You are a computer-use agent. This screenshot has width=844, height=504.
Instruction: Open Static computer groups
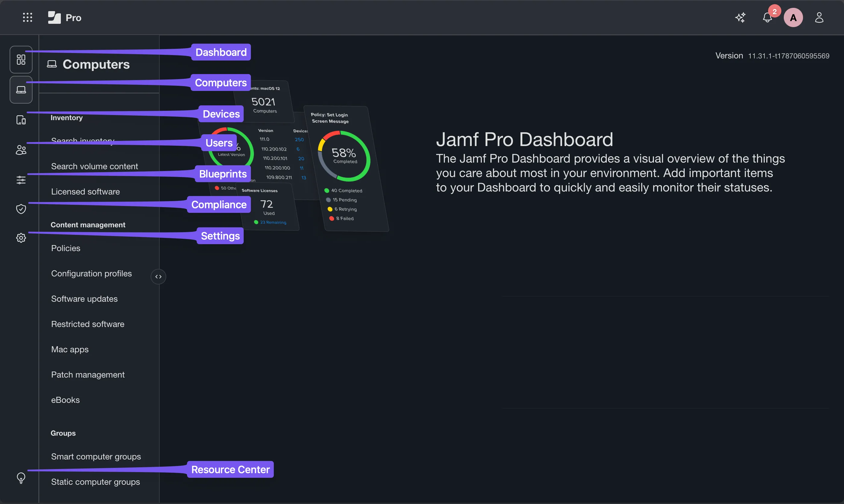click(x=95, y=482)
